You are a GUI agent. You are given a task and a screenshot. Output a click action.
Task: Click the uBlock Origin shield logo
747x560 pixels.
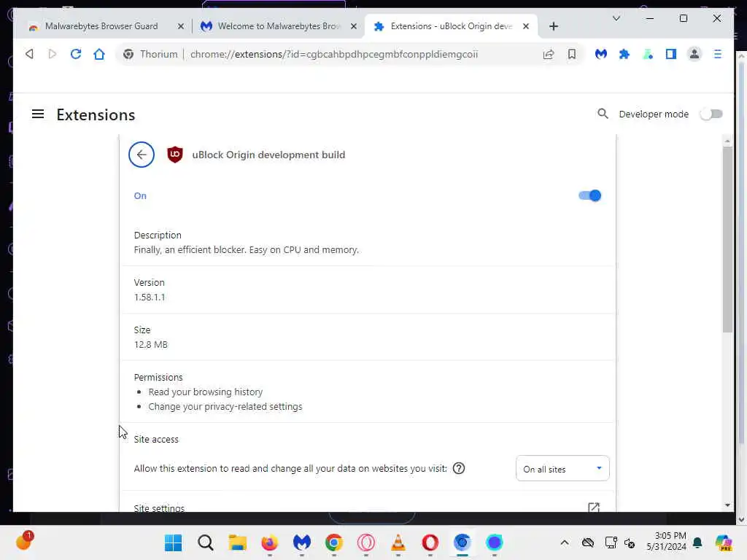pyautogui.click(x=175, y=155)
